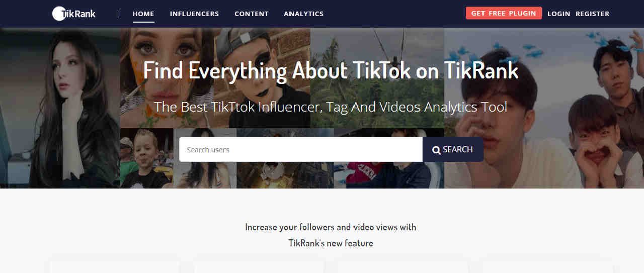Screen dimensions: 644x273
Task: Click the smiling child photo
Action: [146, 158]
